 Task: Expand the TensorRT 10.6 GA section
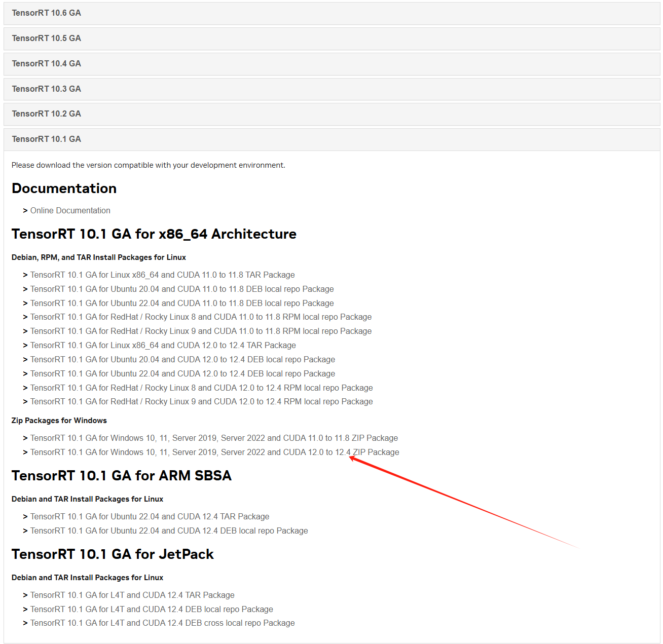coord(47,13)
